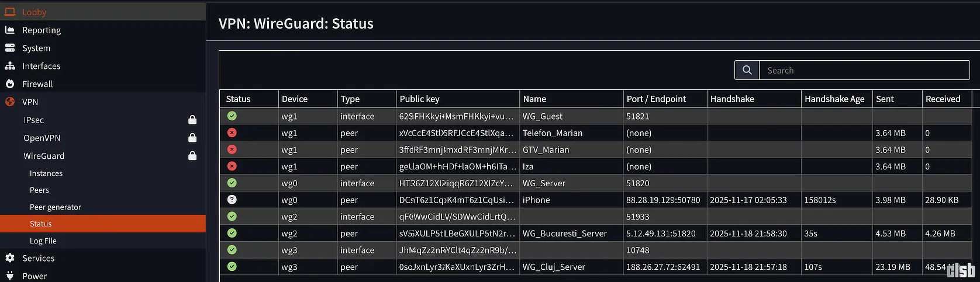This screenshot has width=980, height=282.
Task: Sort table by Handshake Age column
Action: pyautogui.click(x=834, y=99)
